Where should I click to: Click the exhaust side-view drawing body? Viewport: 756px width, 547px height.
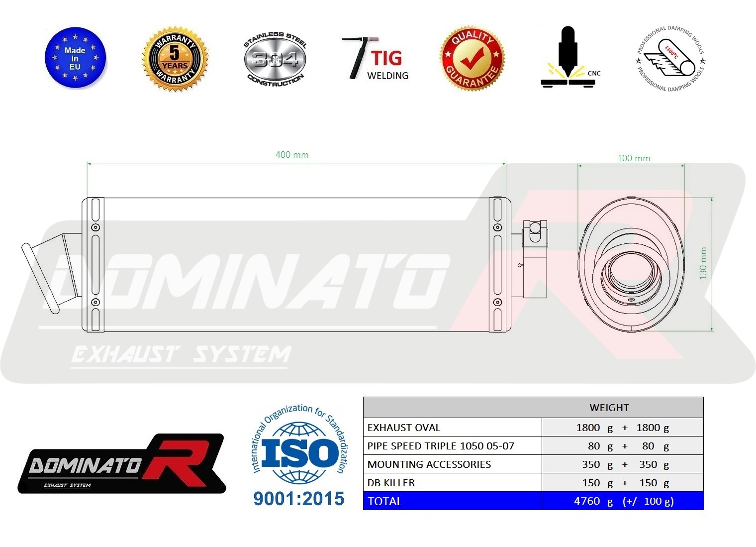(296, 264)
